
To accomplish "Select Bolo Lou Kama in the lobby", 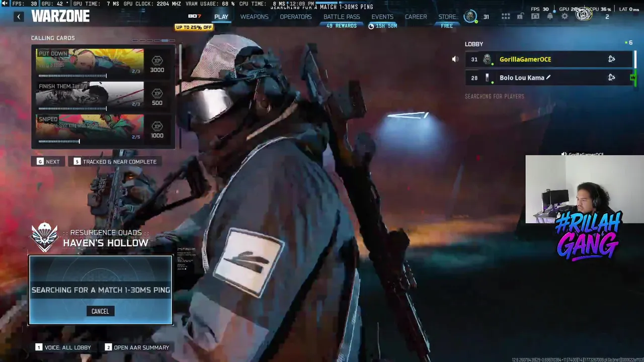I will click(x=549, y=77).
